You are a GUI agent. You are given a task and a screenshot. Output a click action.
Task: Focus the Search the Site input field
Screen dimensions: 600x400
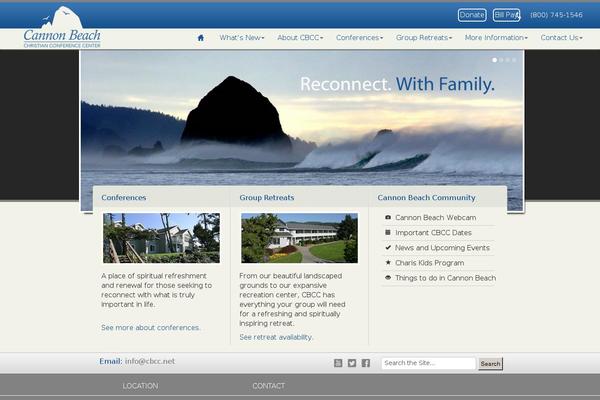pos(429,363)
